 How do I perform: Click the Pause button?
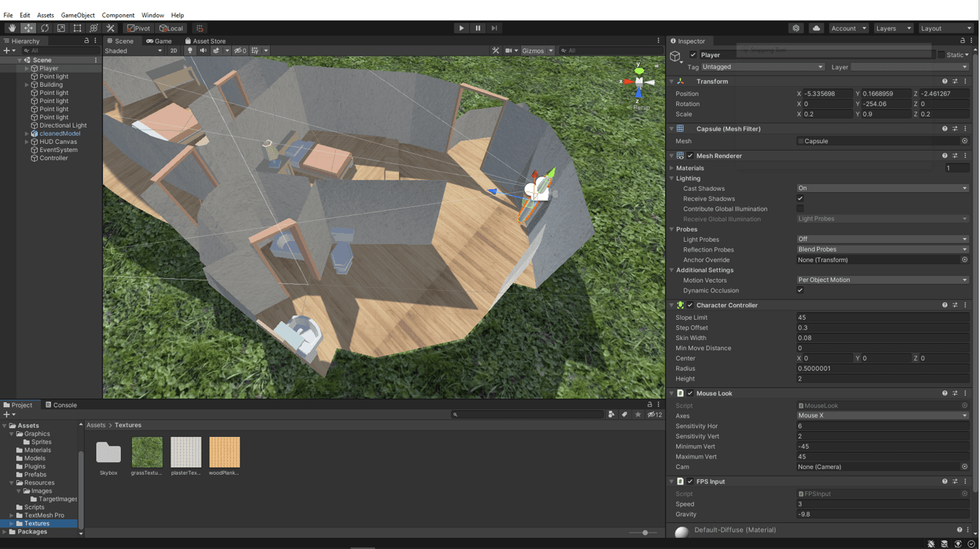[x=477, y=28]
